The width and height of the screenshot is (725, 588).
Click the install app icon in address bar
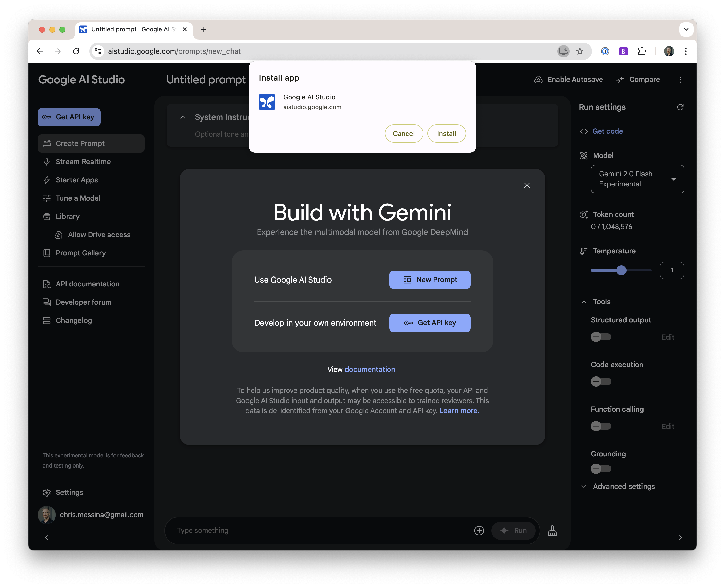coord(563,51)
